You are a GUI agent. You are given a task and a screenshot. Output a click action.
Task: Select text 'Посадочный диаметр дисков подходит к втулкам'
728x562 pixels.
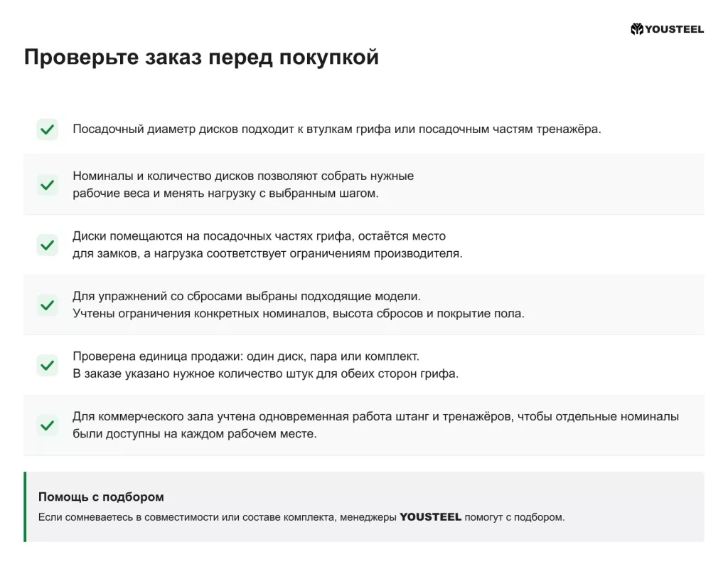213,129
